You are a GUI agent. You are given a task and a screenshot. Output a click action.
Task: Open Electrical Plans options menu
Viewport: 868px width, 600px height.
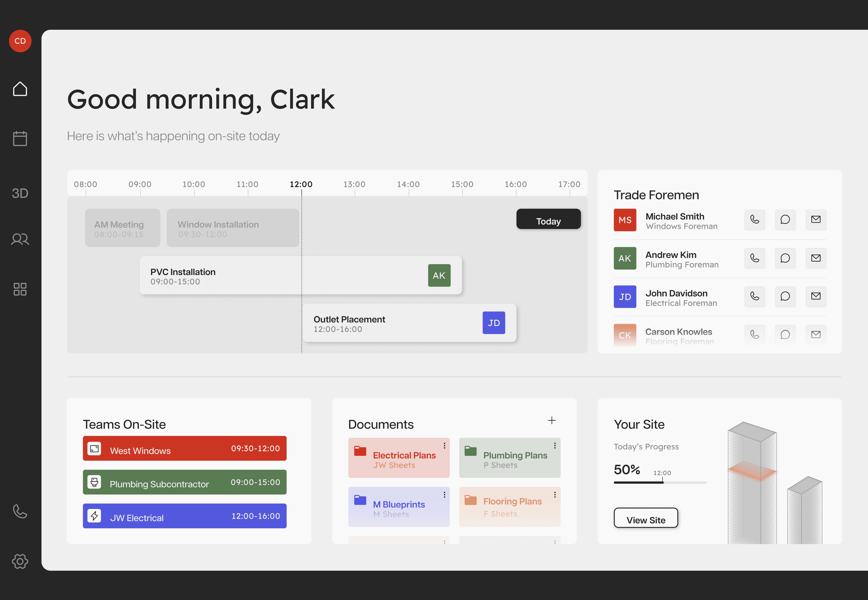click(x=445, y=446)
